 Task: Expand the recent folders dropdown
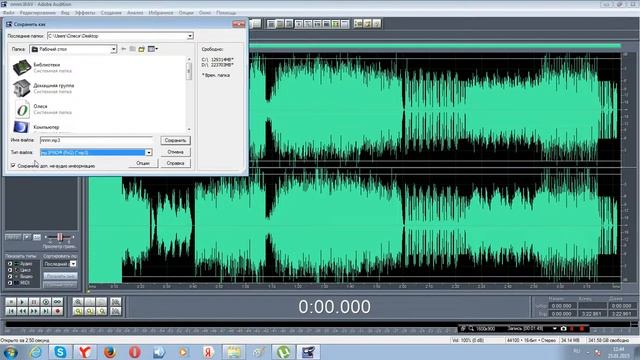click(x=190, y=36)
